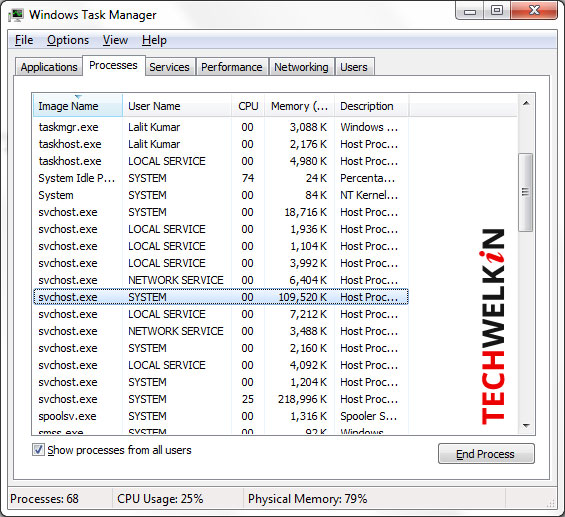Open the Help menu

(154, 40)
